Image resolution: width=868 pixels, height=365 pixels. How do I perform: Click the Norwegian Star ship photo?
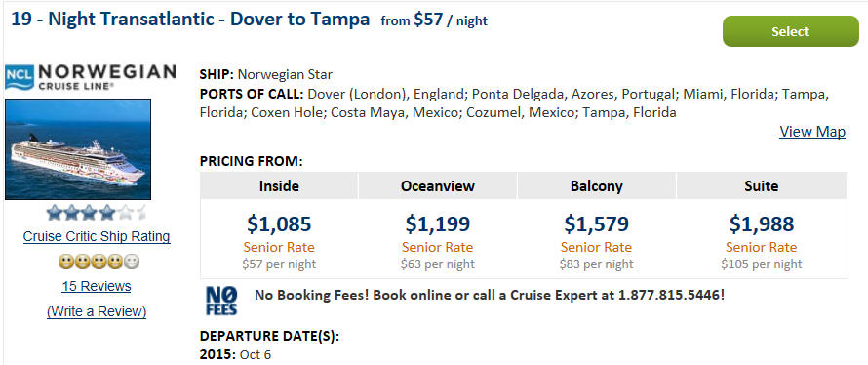coord(78,149)
